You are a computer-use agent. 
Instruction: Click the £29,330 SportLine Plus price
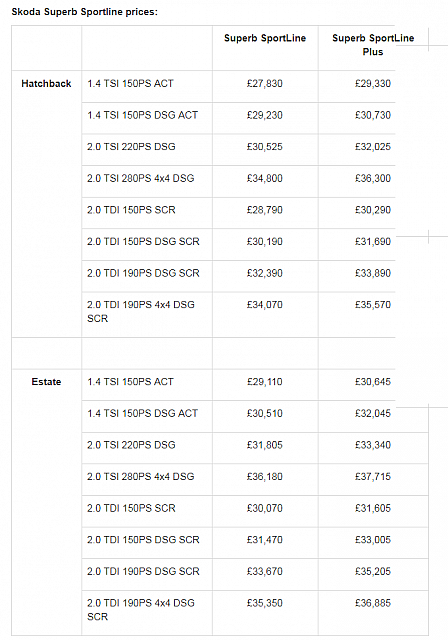click(x=373, y=84)
